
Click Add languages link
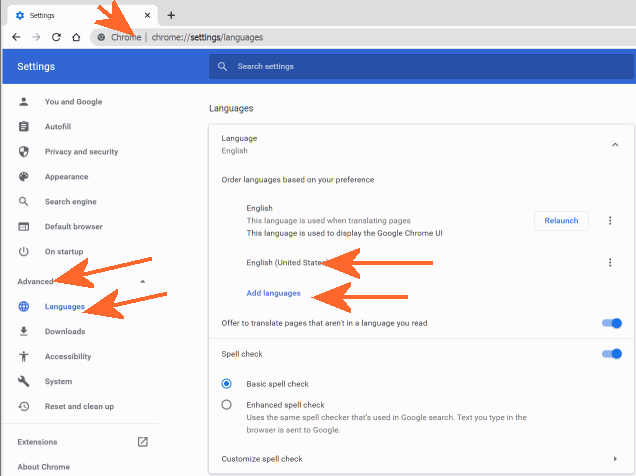(273, 293)
